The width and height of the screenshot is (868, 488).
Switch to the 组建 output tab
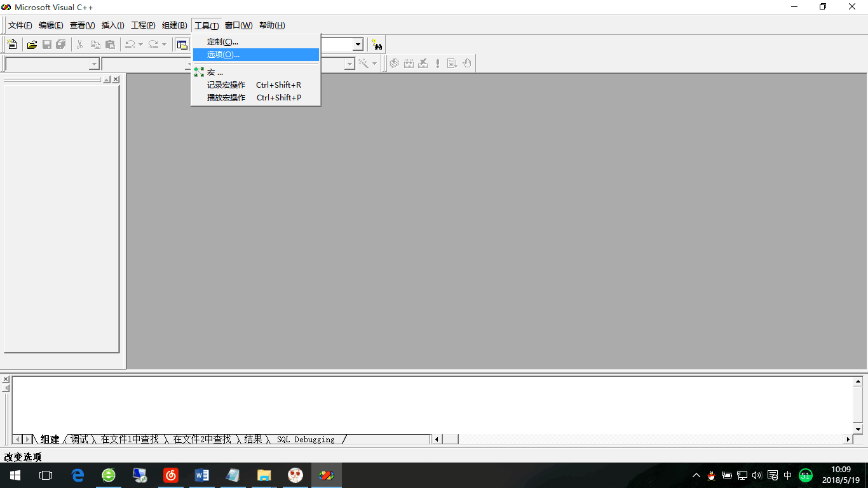coord(50,439)
